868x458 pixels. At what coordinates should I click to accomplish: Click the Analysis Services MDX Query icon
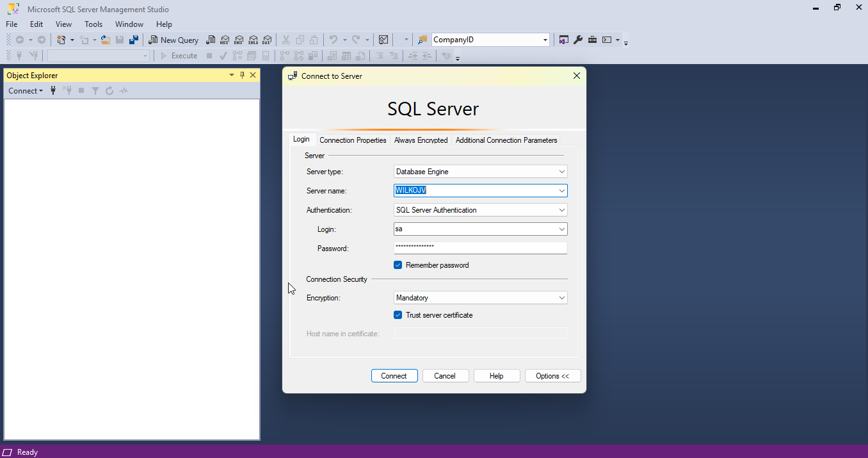click(x=225, y=40)
